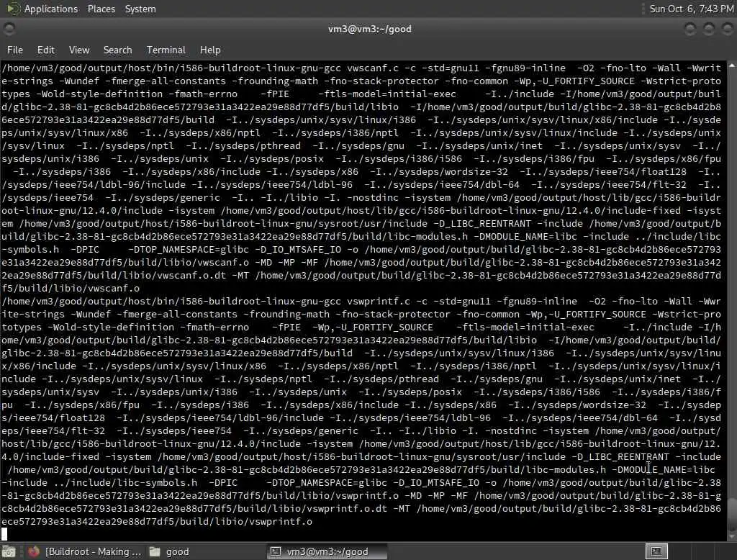This screenshot has width=737, height=560.
Task: Click 'vswprintf.c' in second gcc command
Action: tap(379, 302)
